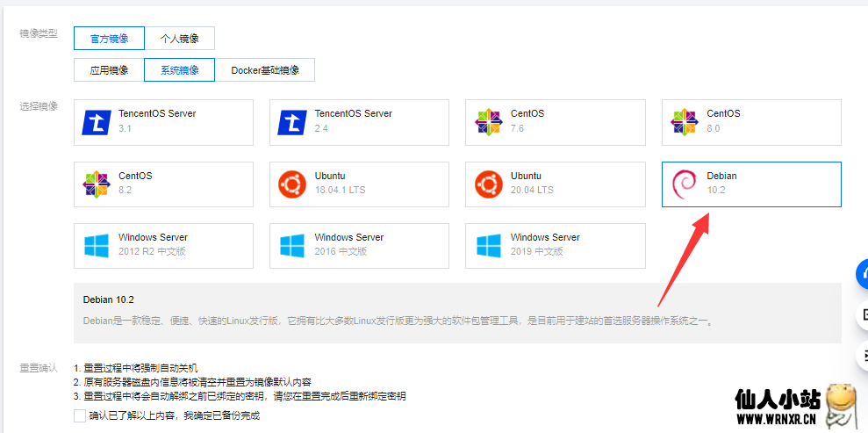The width and height of the screenshot is (868, 433).
Task: Switch to 个人镜像 tab
Action: coord(179,39)
